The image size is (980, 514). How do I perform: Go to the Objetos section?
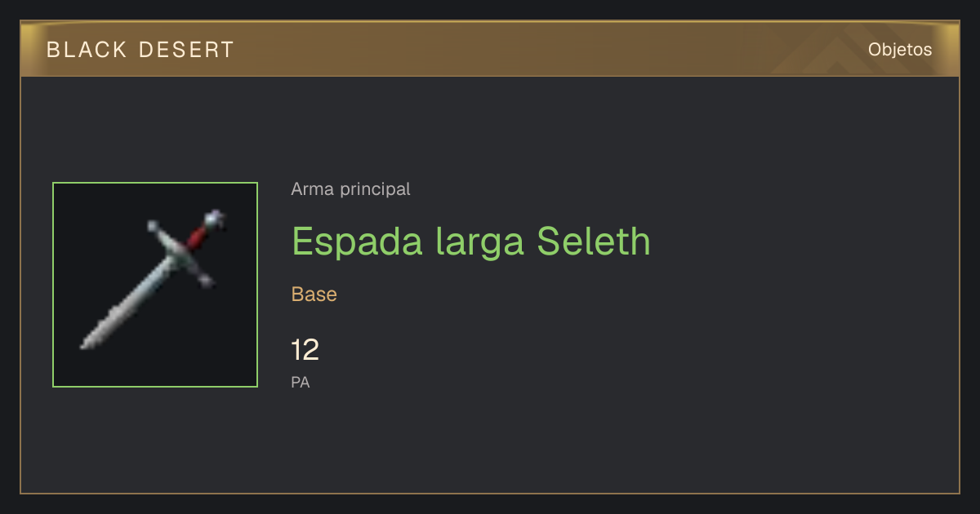900,50
